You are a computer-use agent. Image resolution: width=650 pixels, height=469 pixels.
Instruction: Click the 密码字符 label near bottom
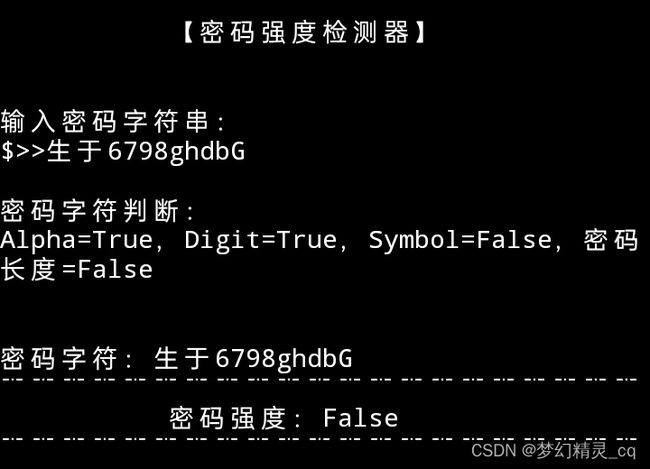(x=59, y=359)
